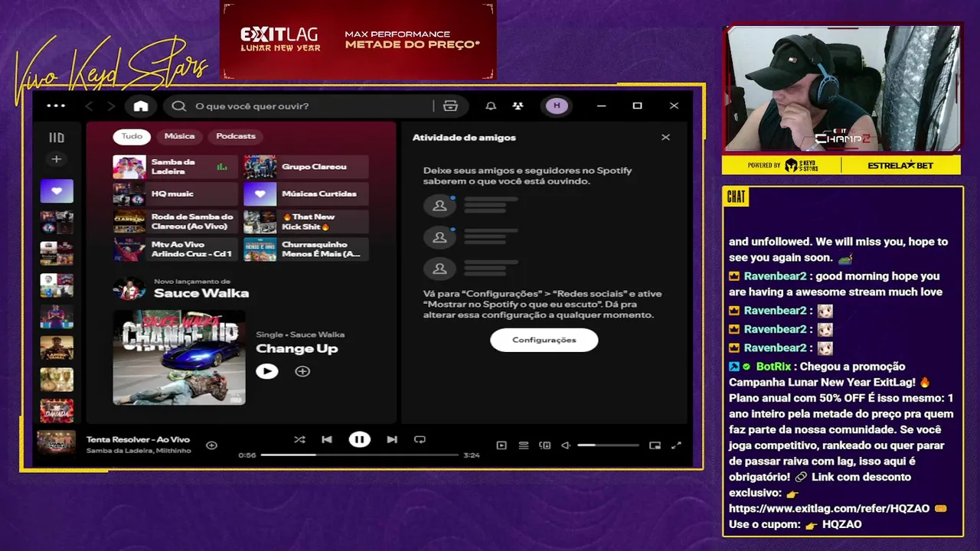
Task: Toggle the friend activity icon
Action: (518, 106)
